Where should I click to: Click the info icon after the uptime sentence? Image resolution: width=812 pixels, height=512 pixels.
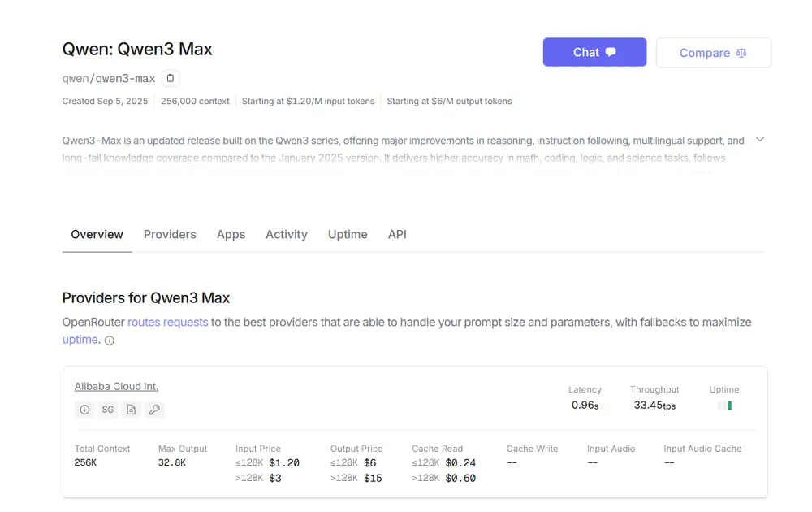tap(109, 340)
